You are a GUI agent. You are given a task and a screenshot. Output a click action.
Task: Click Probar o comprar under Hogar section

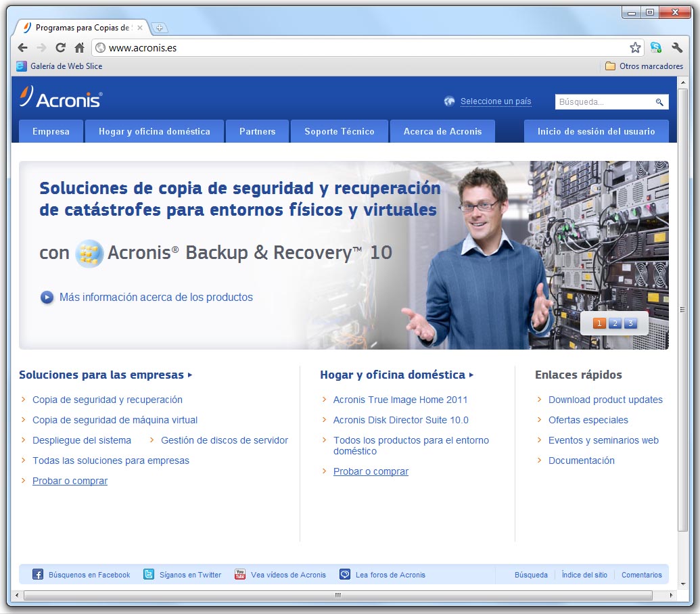point(371,471)
